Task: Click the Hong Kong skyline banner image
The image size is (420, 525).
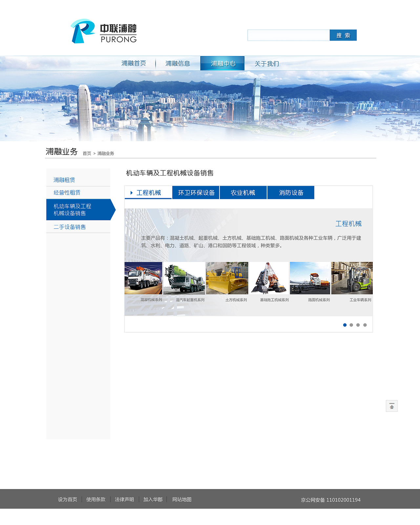Action: [x=210, y=106]
